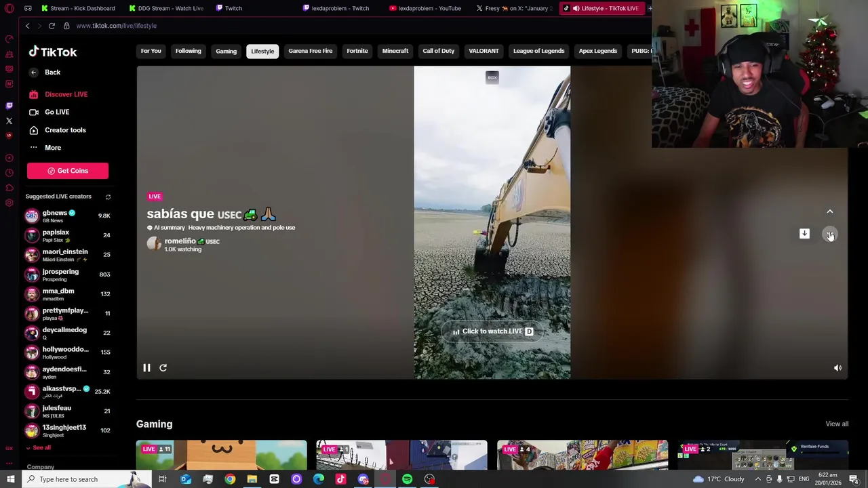Screen dimensions: 868x488
Task: Open Twitch in Opera sidebar
Action: [x=9, y=106]
